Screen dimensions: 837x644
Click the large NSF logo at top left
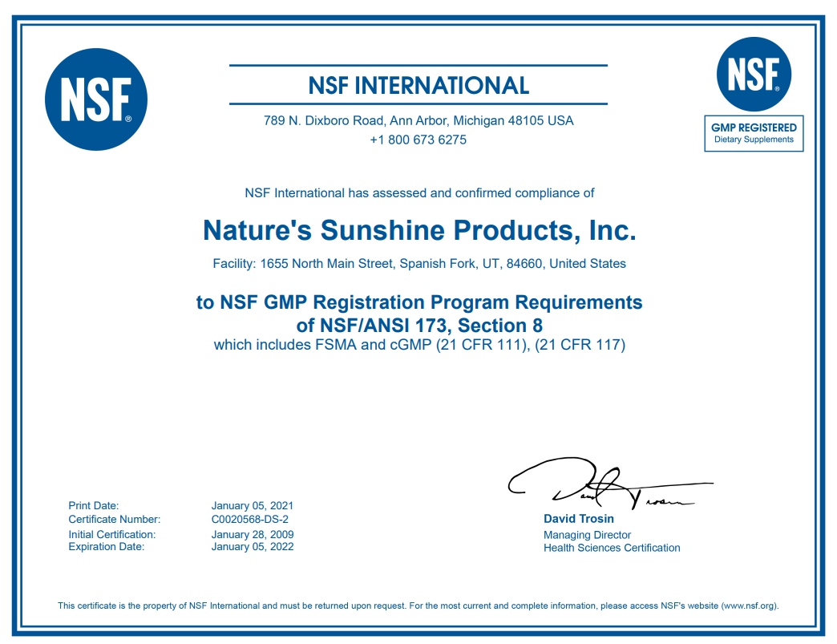(x=96, y=99)
